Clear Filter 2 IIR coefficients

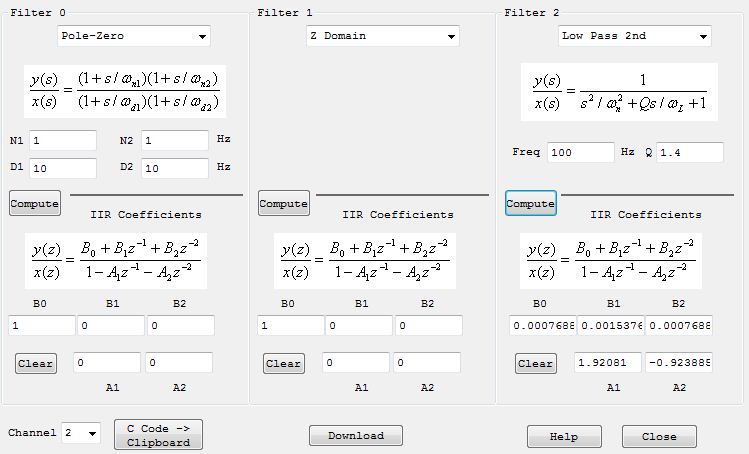point(535,364)
